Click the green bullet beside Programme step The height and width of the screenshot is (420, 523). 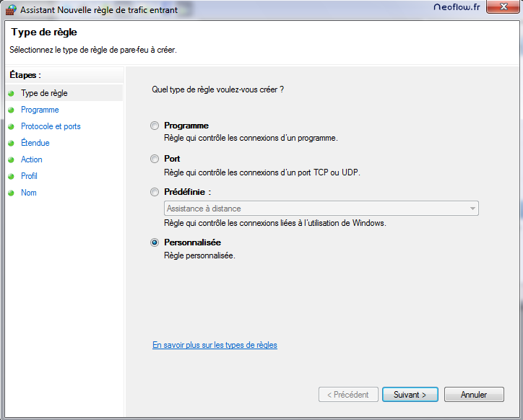tap(11, 110)
